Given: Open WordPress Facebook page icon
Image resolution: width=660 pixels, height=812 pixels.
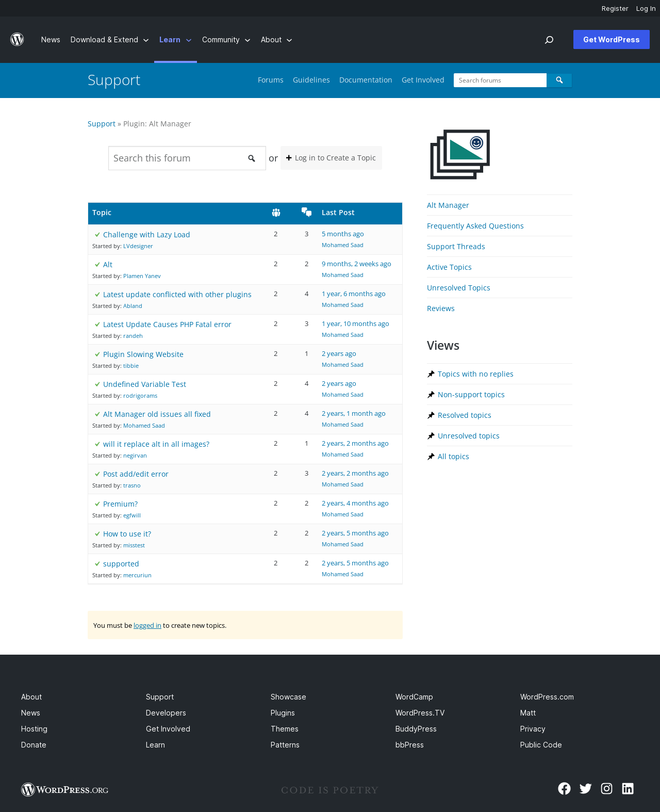Looking at the screenshot, I should [565, 788].
